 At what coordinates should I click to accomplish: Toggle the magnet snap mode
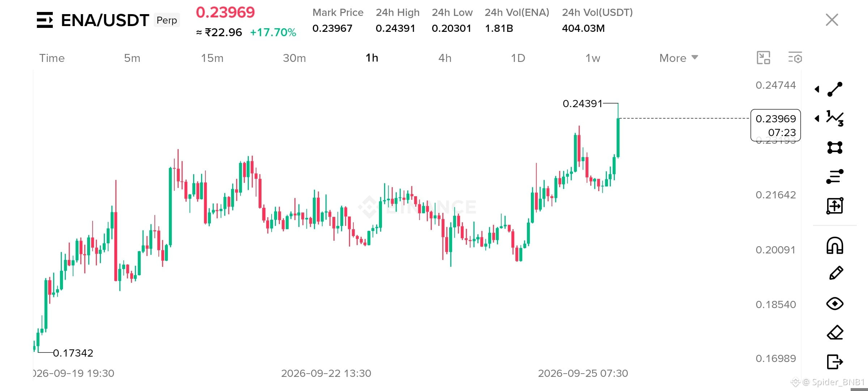click(x=835, y=245)
